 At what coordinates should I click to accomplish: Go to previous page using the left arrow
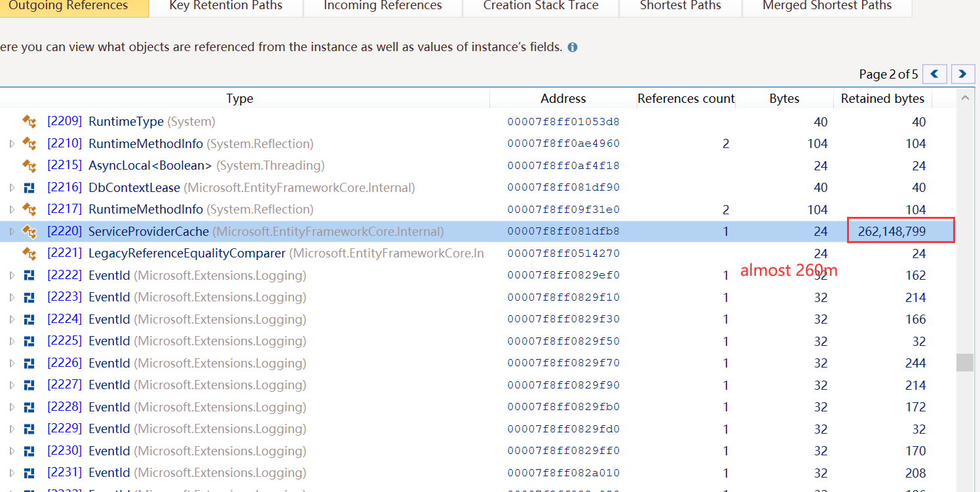934,74
